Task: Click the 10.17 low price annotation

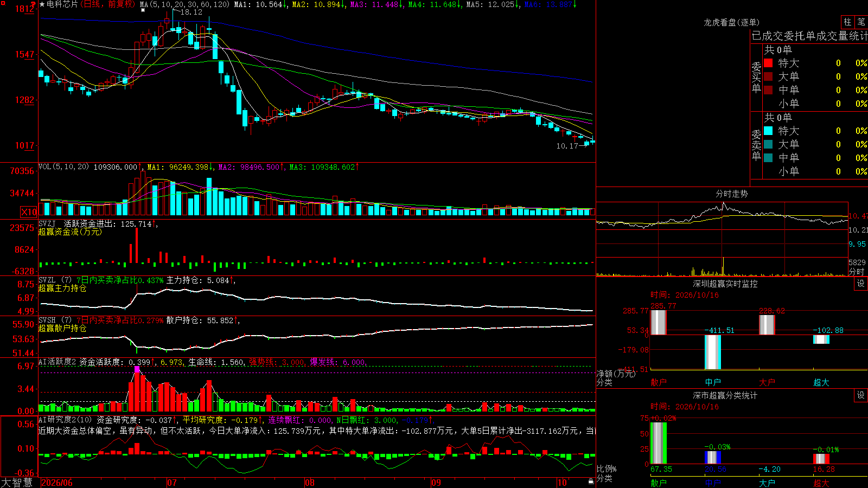Action: point(567,146)
